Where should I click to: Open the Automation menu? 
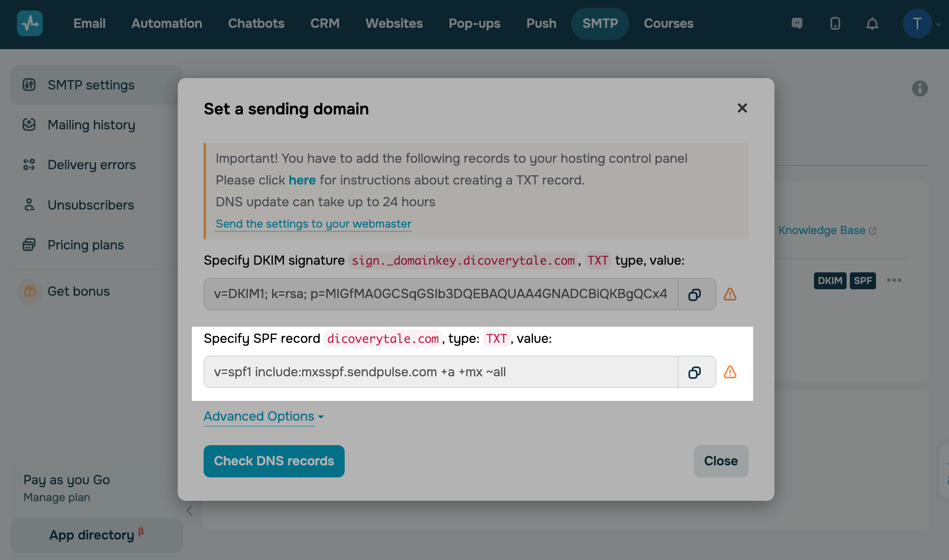pos(166,23)
